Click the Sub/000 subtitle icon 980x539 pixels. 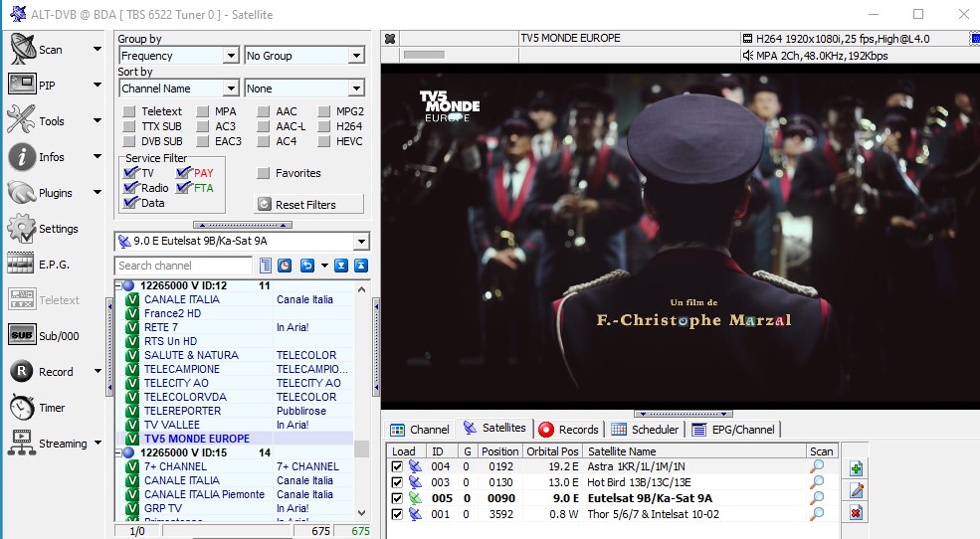(x=22, y=335)
